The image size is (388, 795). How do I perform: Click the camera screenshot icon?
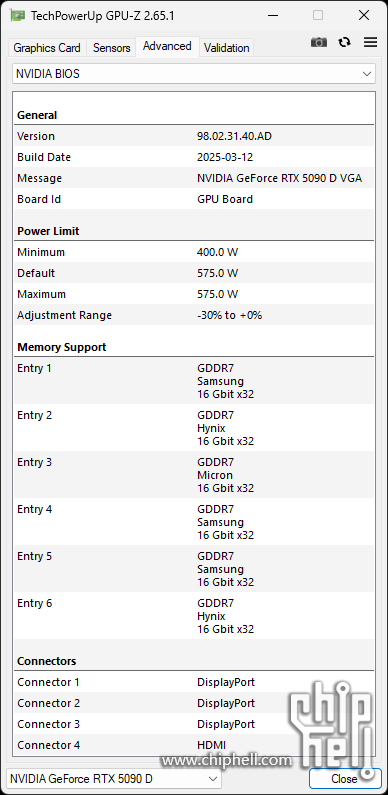(x=319, y=43)
